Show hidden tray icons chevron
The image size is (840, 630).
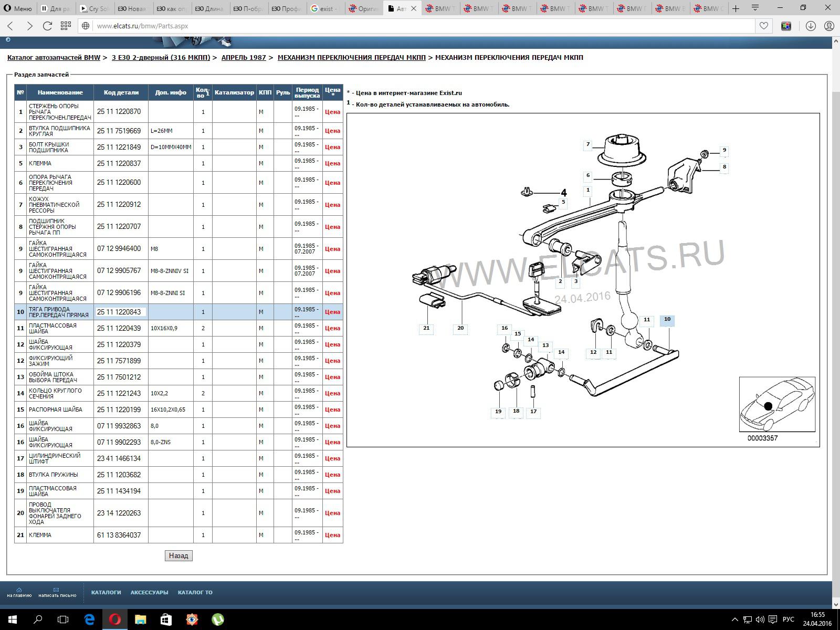click(734, 620)
